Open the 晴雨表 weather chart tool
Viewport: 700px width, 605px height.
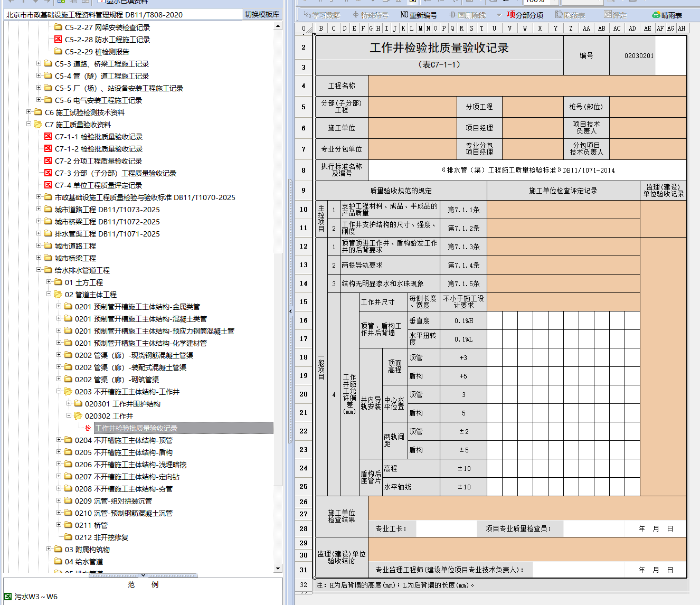tap(667, 15)
